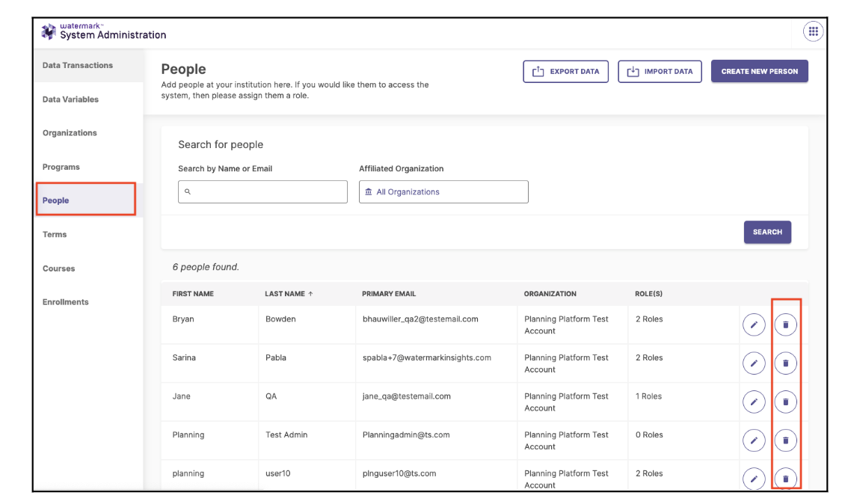The height and width of the screenshot is (504, 851).
Task: Delete Planning Test Admin using trash icon
Action: point(785,440)
